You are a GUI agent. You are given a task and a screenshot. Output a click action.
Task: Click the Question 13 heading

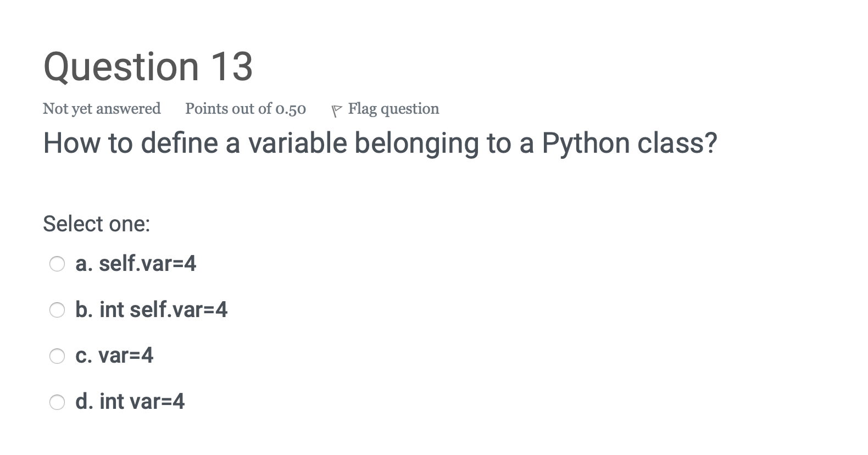[x=148, y=66]
